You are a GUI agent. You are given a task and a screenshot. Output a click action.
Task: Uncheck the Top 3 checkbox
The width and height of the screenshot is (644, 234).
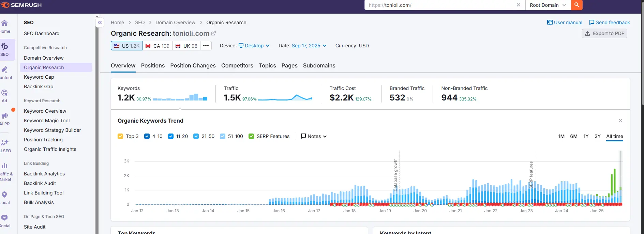(120, 136)
